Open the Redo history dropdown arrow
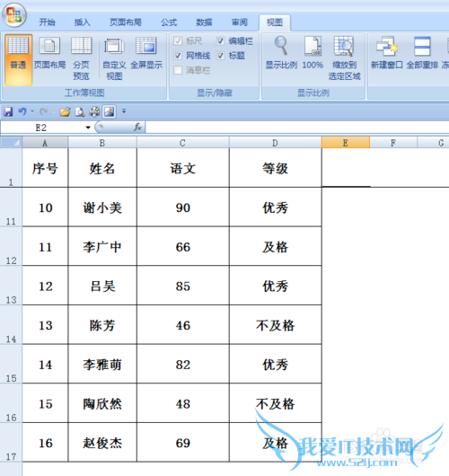Viewport: 449px width, 476px height. coord(53,111)
